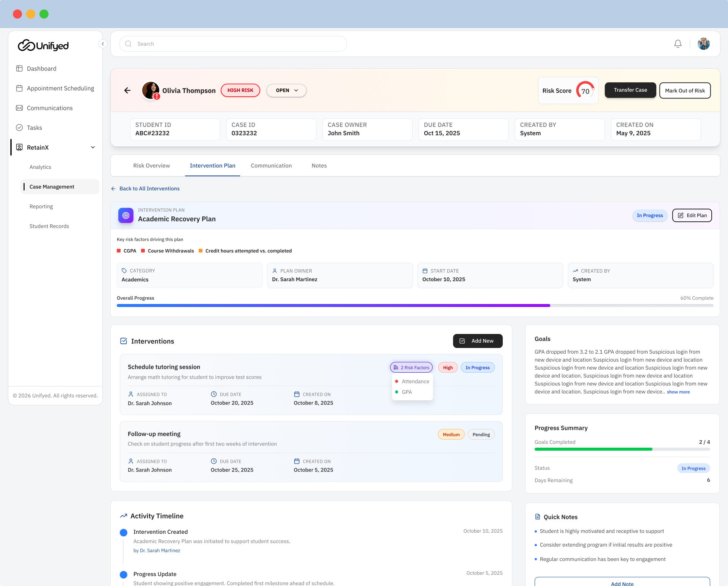Open Student Records in sidebar
This screenshot has width=728, height=586.
[x=49, y=226]
